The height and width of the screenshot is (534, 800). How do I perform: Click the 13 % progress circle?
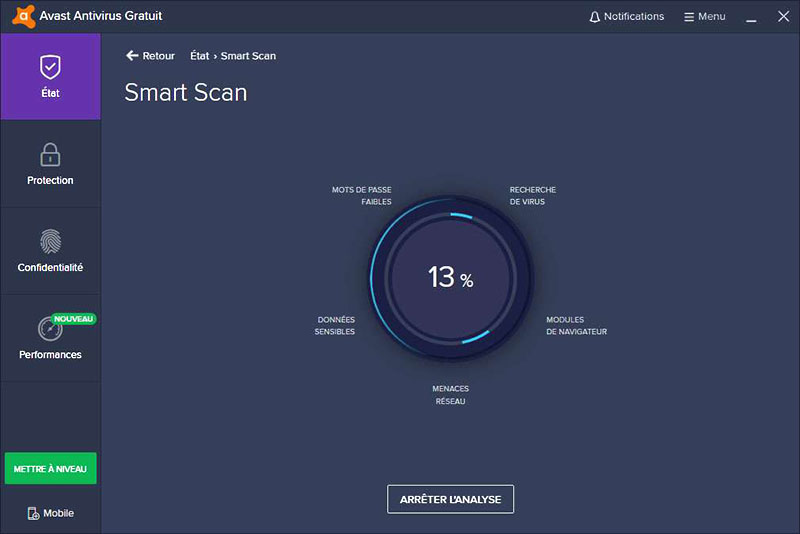pyautogui.click(x=451, y=278)
